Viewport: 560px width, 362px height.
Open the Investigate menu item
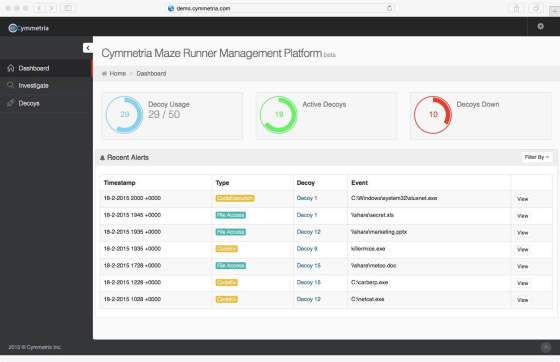point(34,85)
